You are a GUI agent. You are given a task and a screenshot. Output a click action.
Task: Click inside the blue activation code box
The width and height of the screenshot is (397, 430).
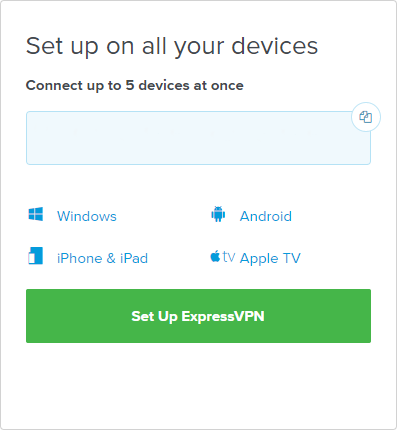click(x=198, y=138)
